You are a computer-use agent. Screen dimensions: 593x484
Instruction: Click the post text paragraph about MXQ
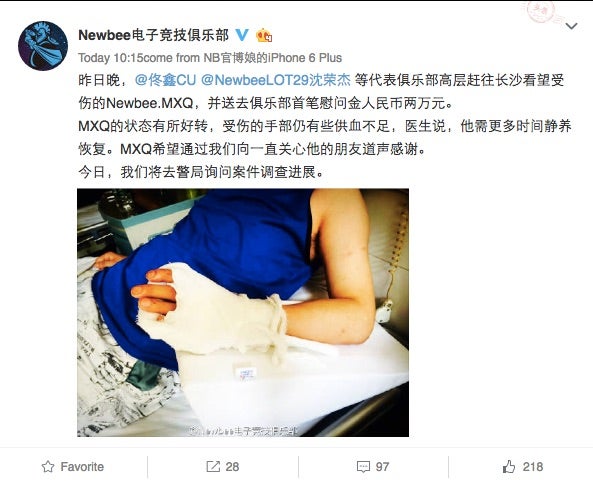click(x=324, y=126)
